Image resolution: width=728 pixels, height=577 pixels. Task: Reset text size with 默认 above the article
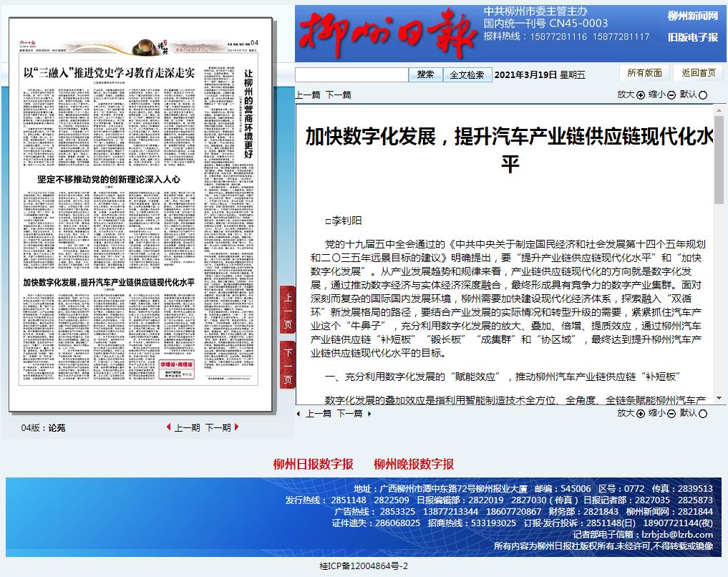693,94
